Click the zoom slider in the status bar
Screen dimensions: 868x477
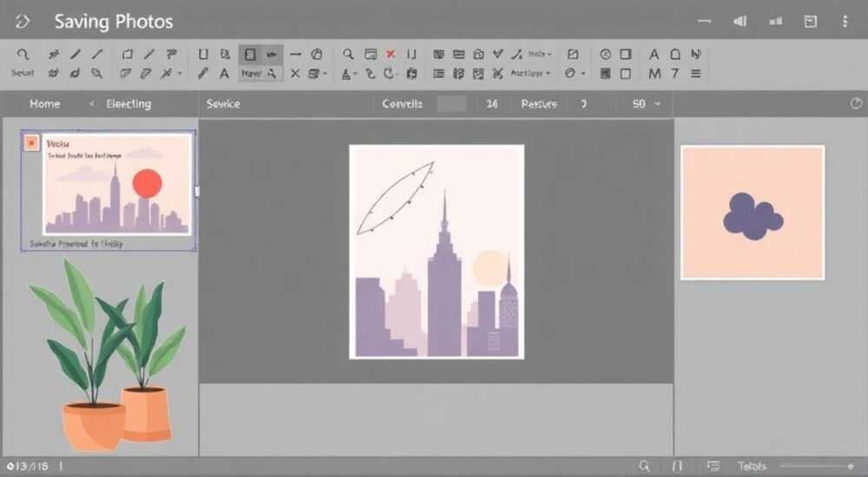coord(817,466)
